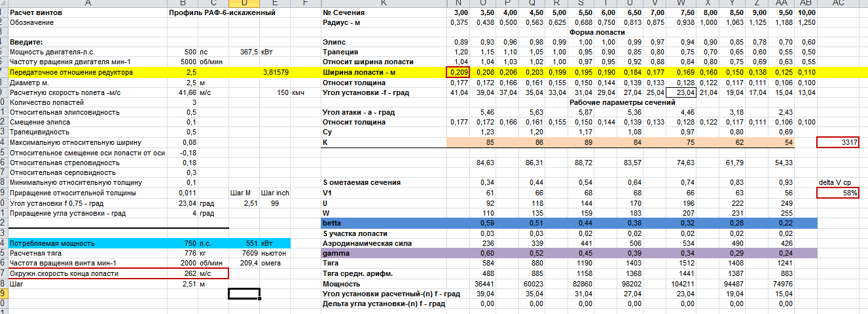Image resolution: width=868 pixels, height=314 pixels.
Task: Click the 'Шаг inch' header cell
Action: pos(274,193)
